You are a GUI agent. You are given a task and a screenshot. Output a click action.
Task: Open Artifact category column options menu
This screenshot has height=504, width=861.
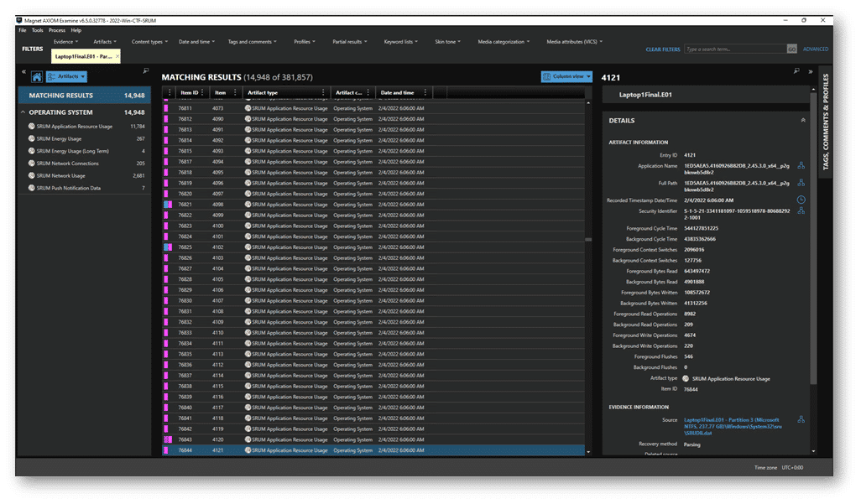pyautogui.click(x=368, y=93)
